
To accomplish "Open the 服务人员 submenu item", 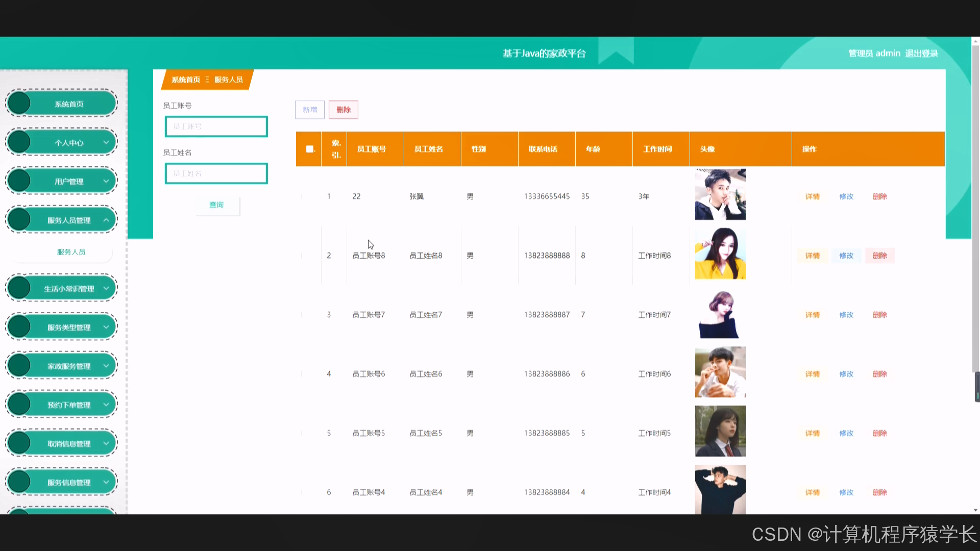I will 71,252.
